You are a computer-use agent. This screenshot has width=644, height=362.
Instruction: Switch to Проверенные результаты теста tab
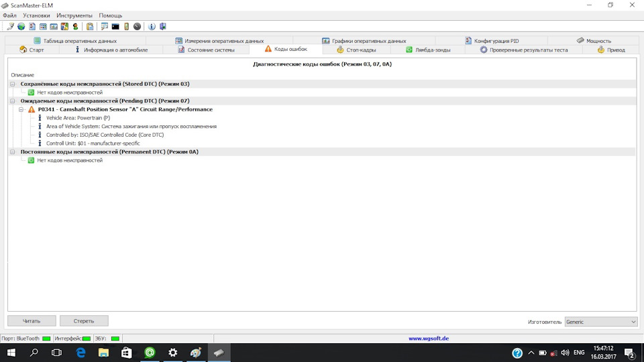click(524, 50)
